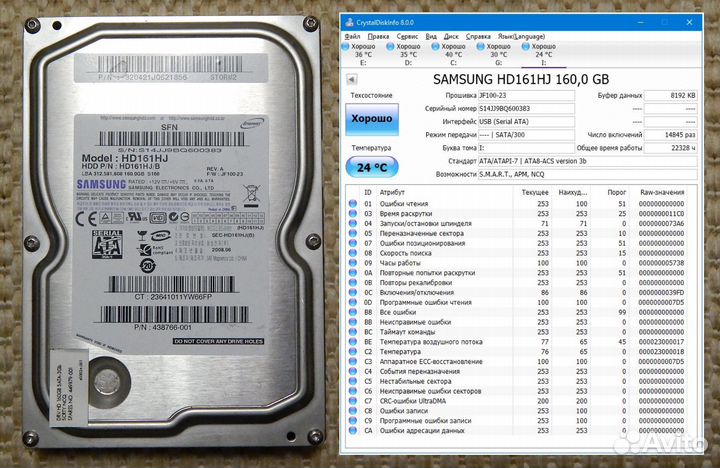Click the total work time field 22328 ч
Image resolution: width=720 pixels, height=468 pixels.
pyautogui.click(x=670, y=148)
